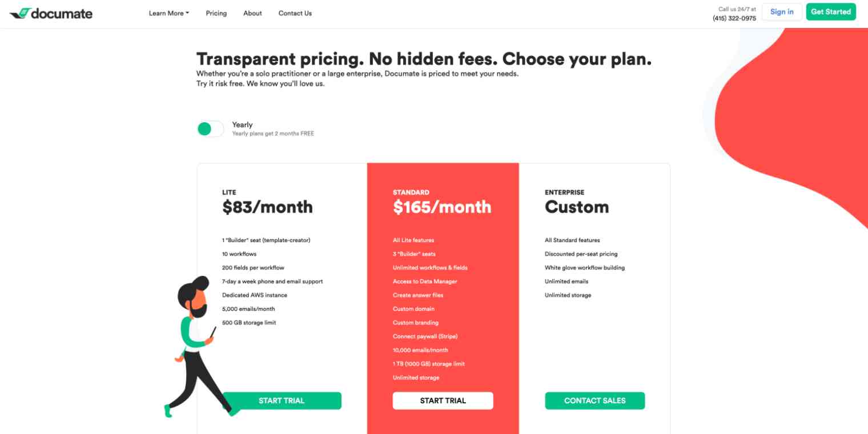Toggle the Yearly billing switch
The height and width of the screenshot is (434, 868).
tap(210, 129)
